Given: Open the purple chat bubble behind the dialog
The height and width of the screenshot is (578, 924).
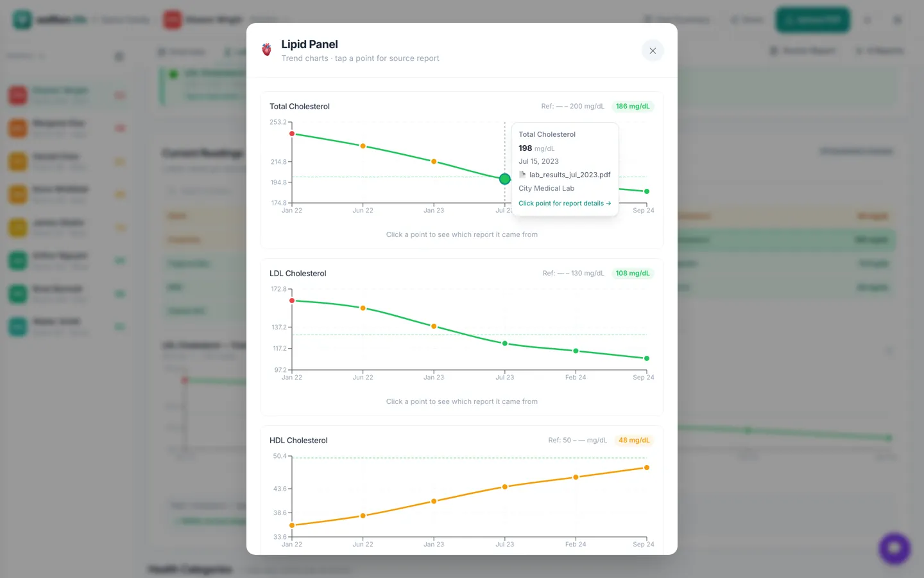Looking at the screenshot, I should (x=894, y=548).
